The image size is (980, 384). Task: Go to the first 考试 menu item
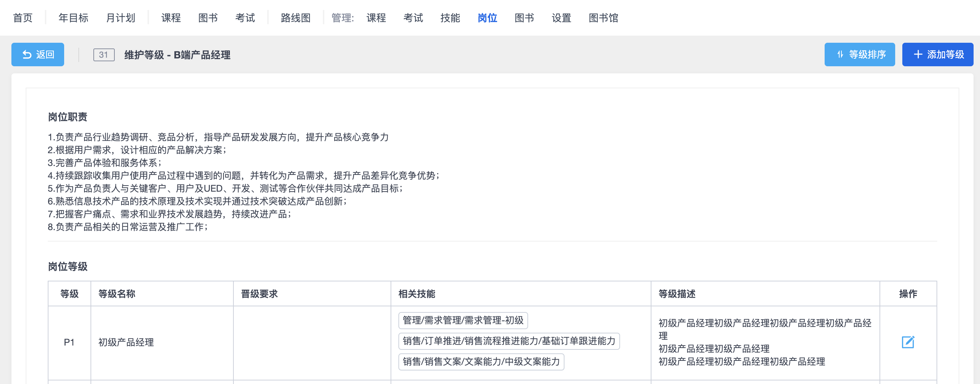pyautogui.click(x=245, y=18)
